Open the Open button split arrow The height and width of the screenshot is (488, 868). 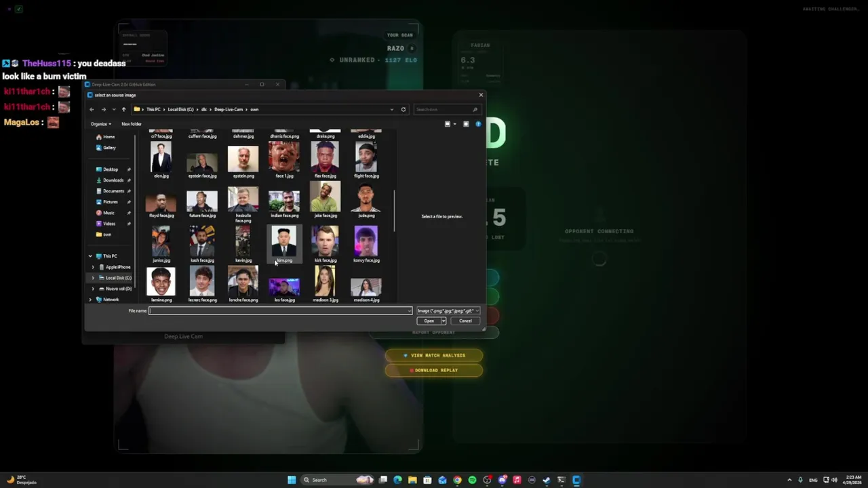pyautogui.click(x=443, y=321)
